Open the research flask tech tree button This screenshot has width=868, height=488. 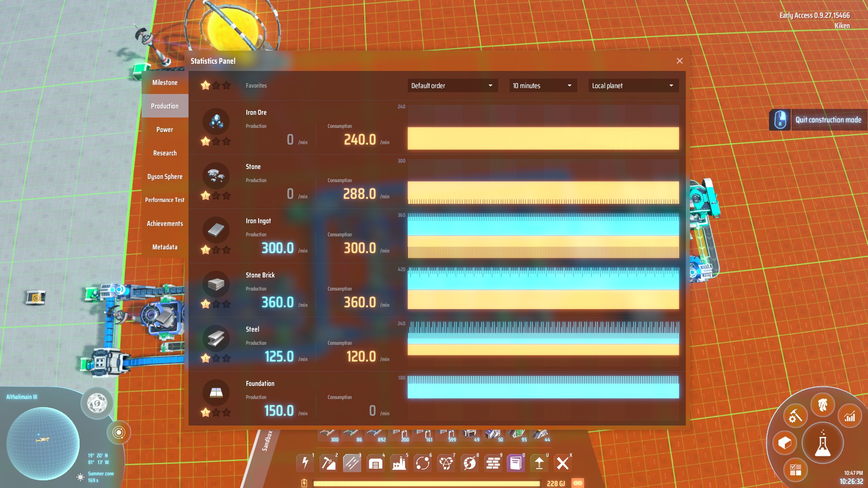(x=822, y=444)
